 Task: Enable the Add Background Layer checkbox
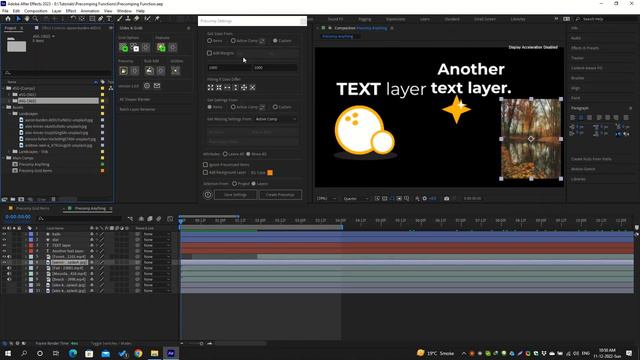tap(205, 173)
